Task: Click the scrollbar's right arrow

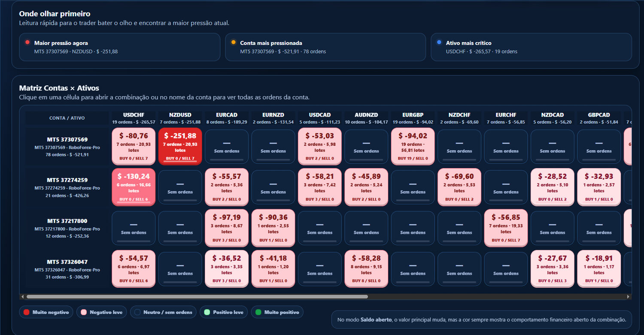Action: pyautogui.click(x=629, y=296)
